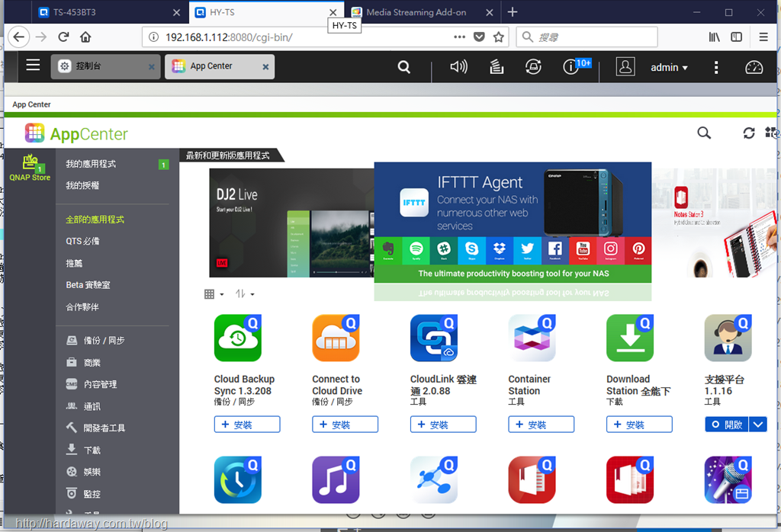Select 我的授權 in sidebar

[82, 186]
